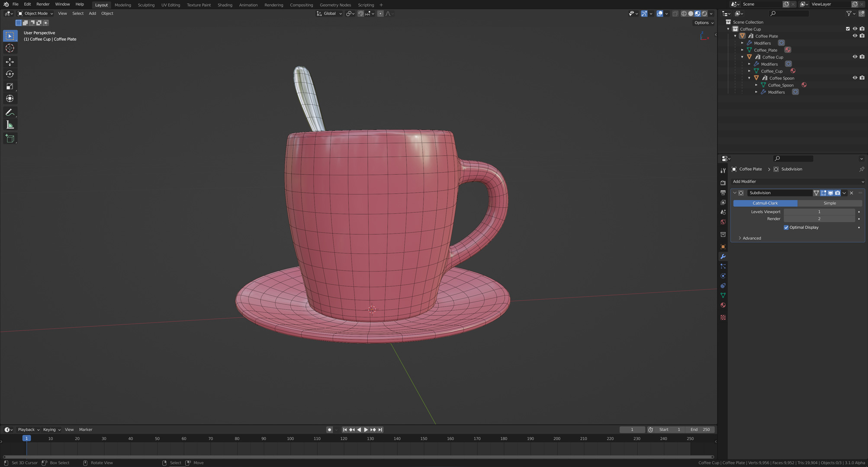Open the Render menu

[43, 4]
